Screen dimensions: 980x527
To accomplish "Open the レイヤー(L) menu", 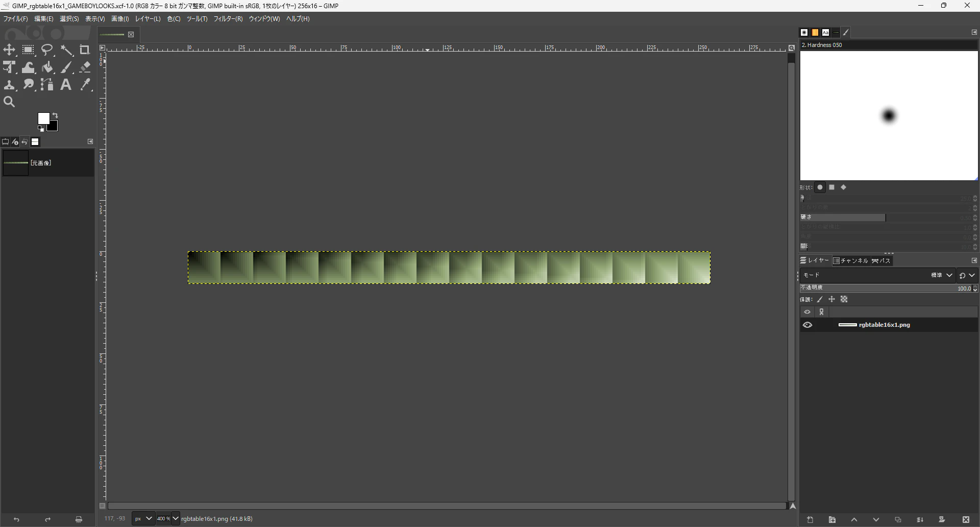I will click(148, 19).
